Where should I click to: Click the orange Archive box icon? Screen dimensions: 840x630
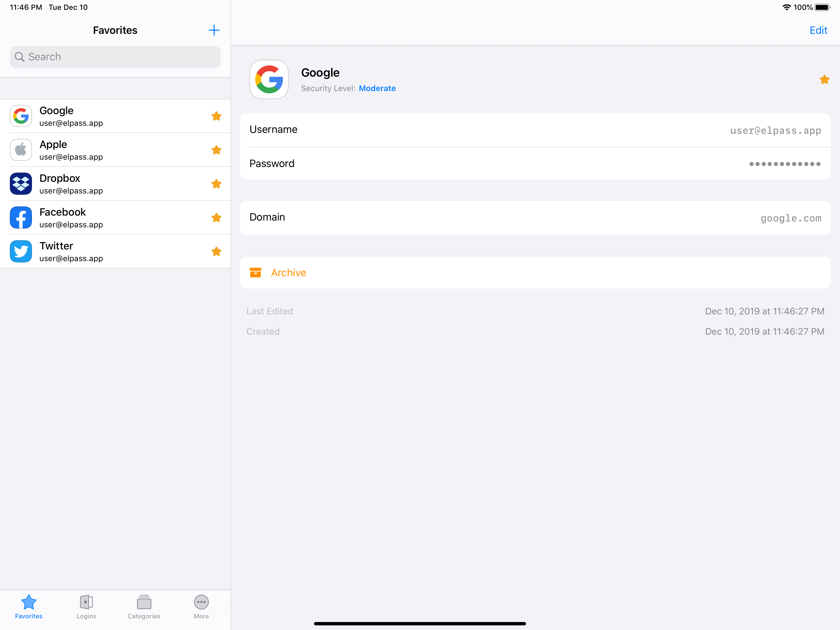click(256, 273)
